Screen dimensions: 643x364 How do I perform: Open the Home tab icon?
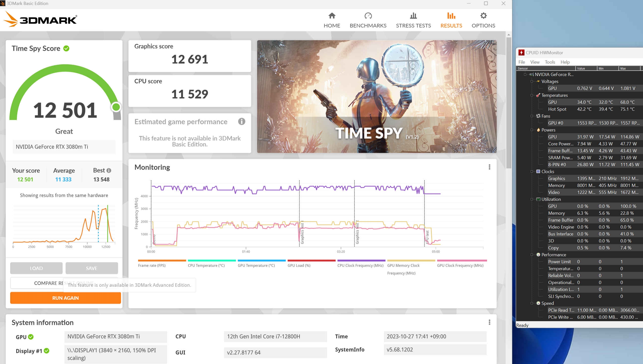pyautogui.click(x=332, y=16)
